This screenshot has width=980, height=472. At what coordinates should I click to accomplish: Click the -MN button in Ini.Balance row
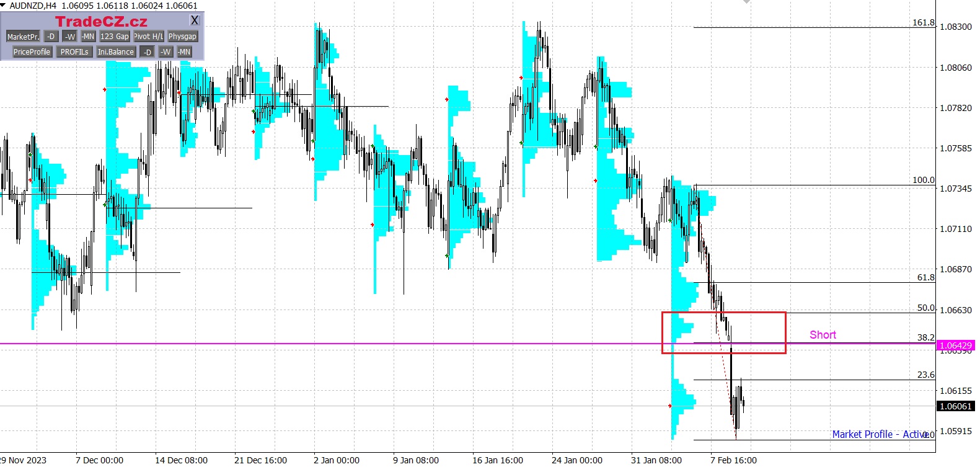184,52
